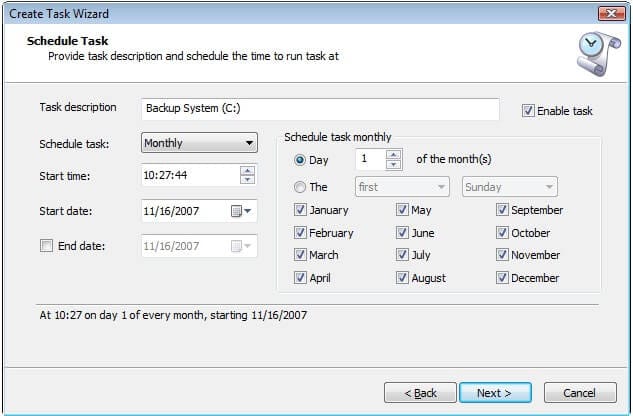Image resolution: width=633 pixels, height=416 pixels.
Task: Click the 'Provide task description' subtitle text
Action: coord(193,56)
